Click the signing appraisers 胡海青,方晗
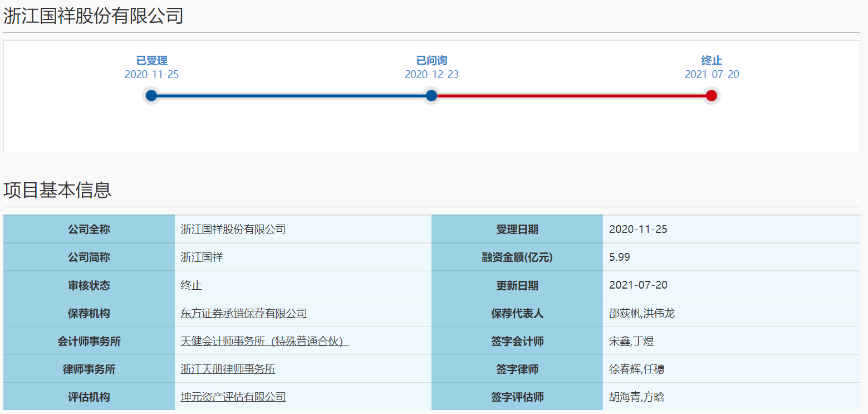The width and height of the screenshot is (868, 414). click(637, 397)
